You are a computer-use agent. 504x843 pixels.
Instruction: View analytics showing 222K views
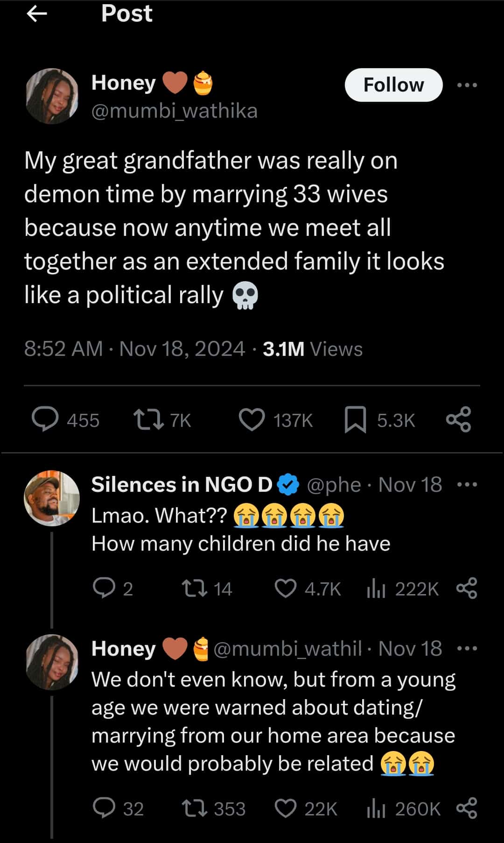376,588
